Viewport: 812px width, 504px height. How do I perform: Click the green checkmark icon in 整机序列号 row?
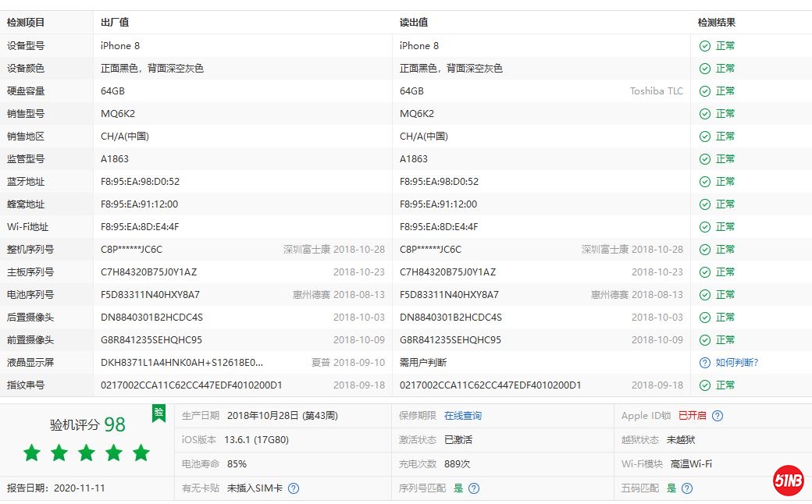[705, 250]
